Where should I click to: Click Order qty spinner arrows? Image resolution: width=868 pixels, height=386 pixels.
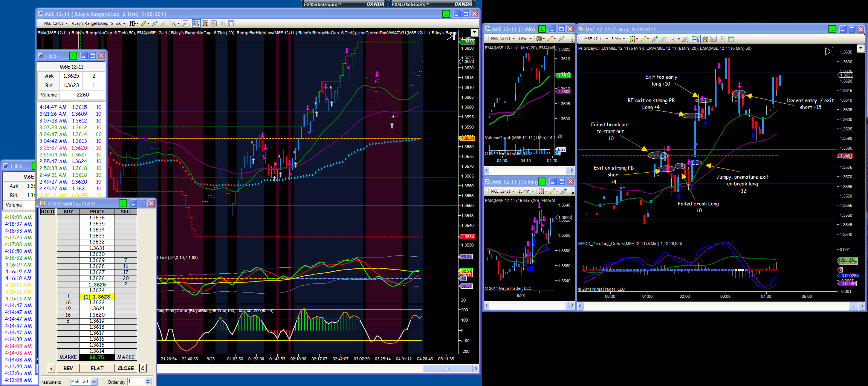(148, 381)
